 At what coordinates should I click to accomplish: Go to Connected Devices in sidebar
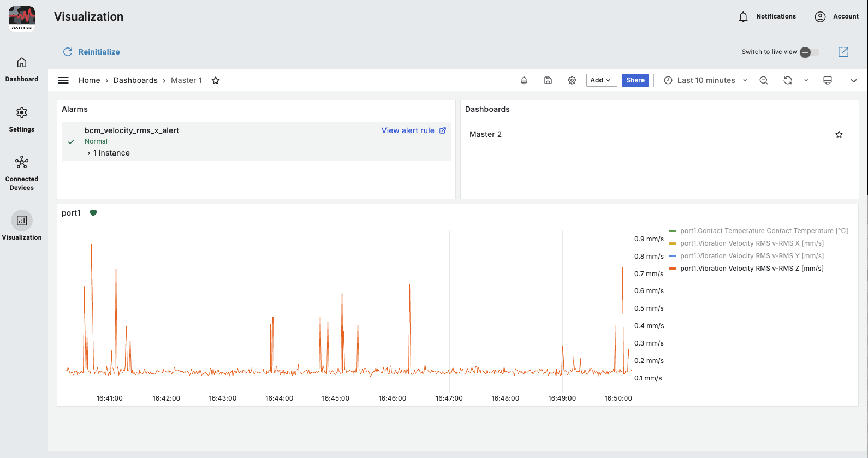pos(22,172)
